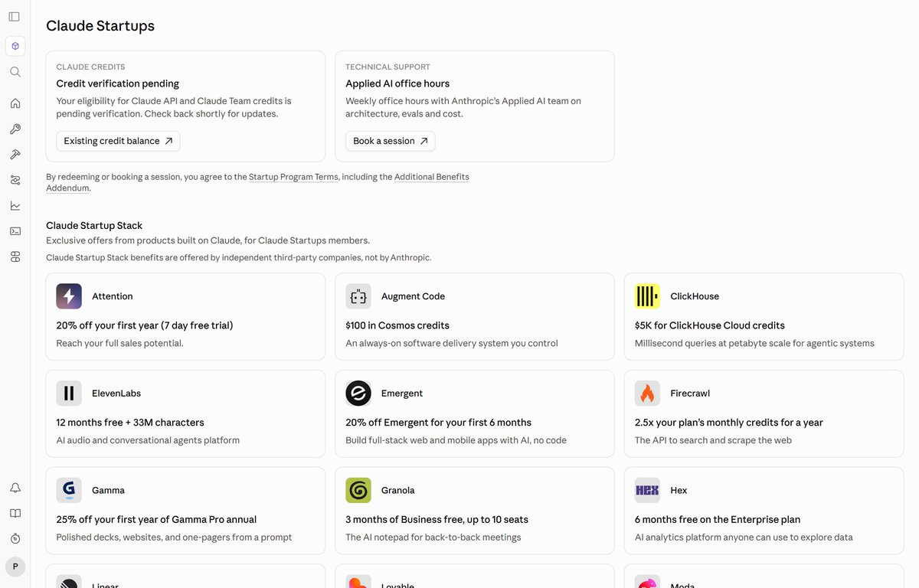Open notifications bell icon
Viewport: 919px width, 588px height.
tap(15, 488)
